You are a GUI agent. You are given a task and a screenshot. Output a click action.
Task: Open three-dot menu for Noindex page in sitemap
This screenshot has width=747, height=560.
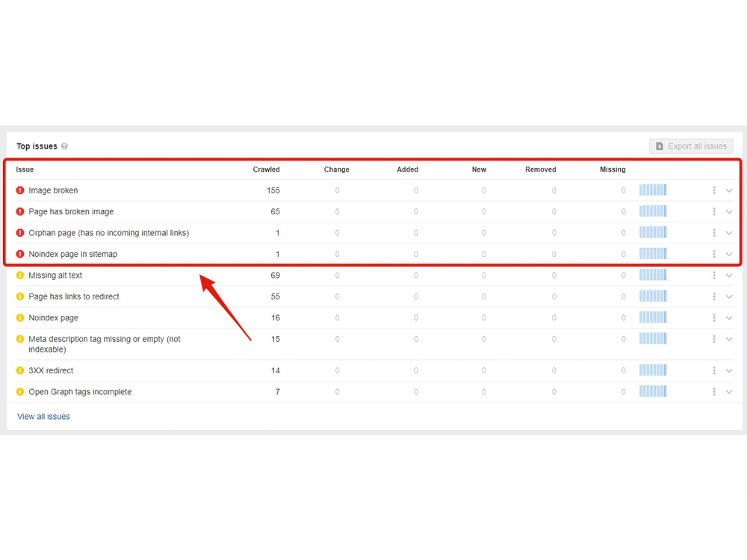(713, 255)
